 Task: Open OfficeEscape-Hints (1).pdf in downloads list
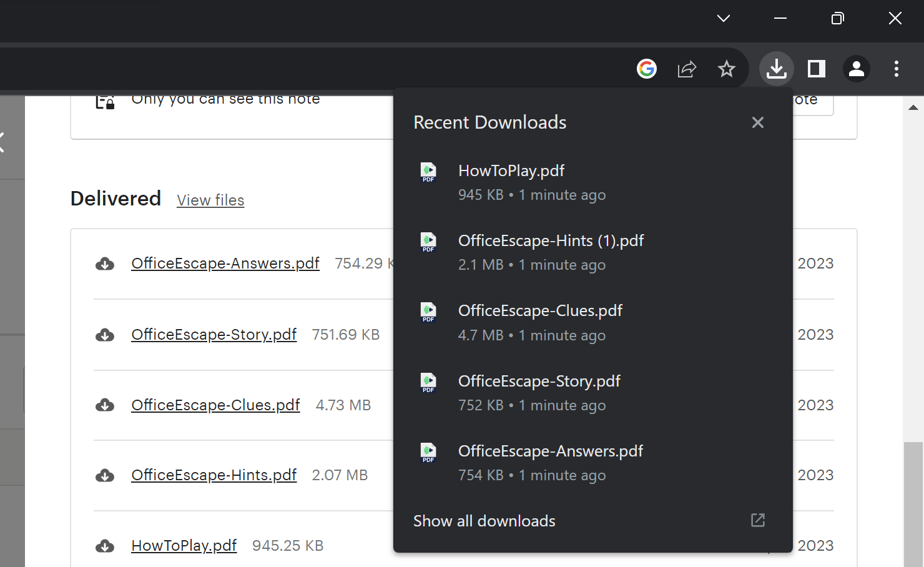click(551, 240)
